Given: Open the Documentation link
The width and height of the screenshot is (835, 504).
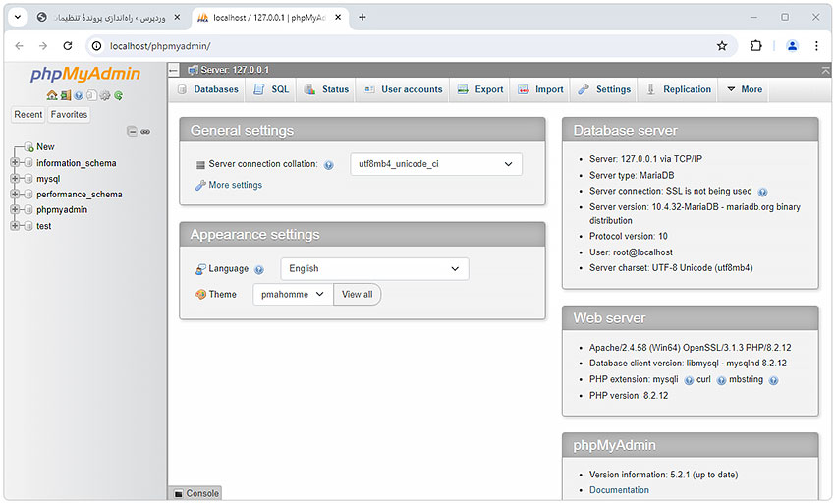Looking at the screenshot, I should pos(619,490).
